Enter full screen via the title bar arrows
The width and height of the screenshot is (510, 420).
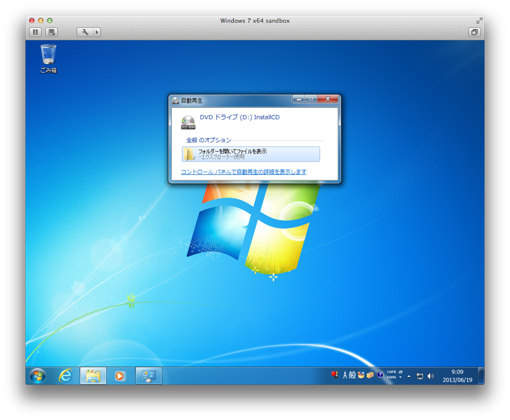click(479, 21)
